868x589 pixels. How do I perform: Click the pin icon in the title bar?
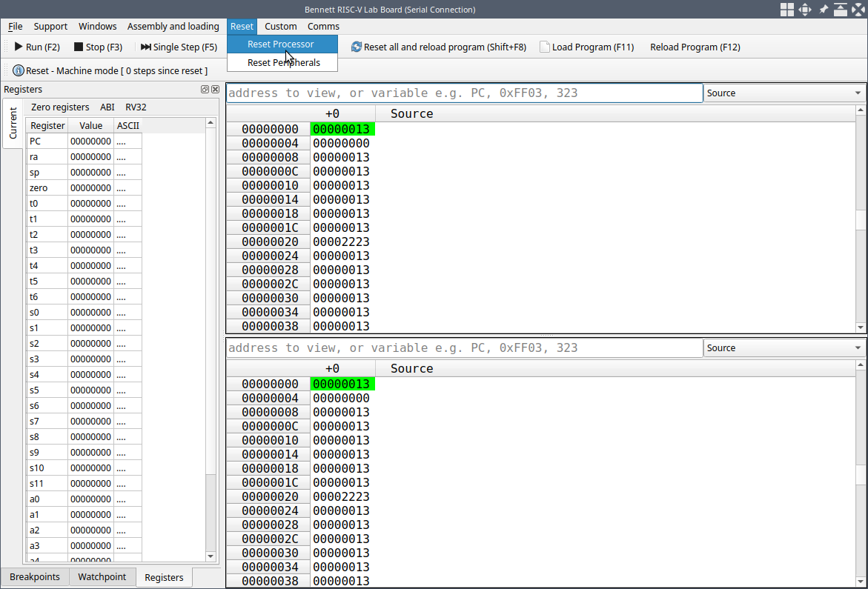pos(823,10)
